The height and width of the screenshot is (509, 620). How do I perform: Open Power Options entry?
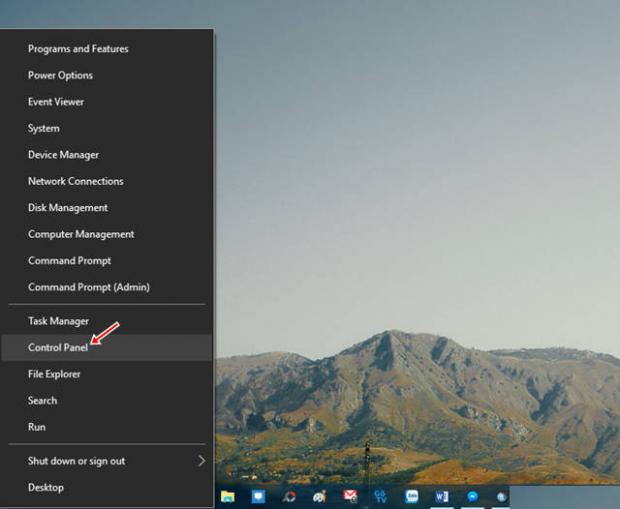(x=60, y=75)
